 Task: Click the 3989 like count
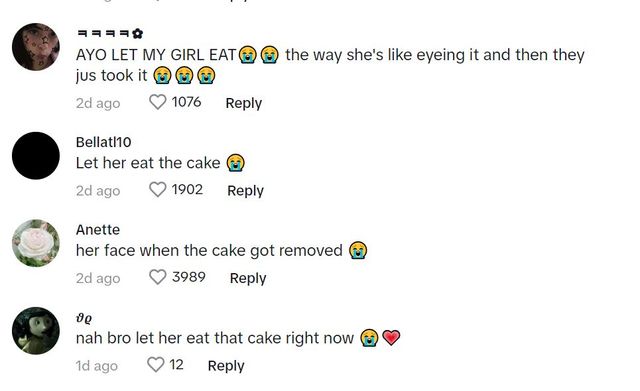click(189, 277)
